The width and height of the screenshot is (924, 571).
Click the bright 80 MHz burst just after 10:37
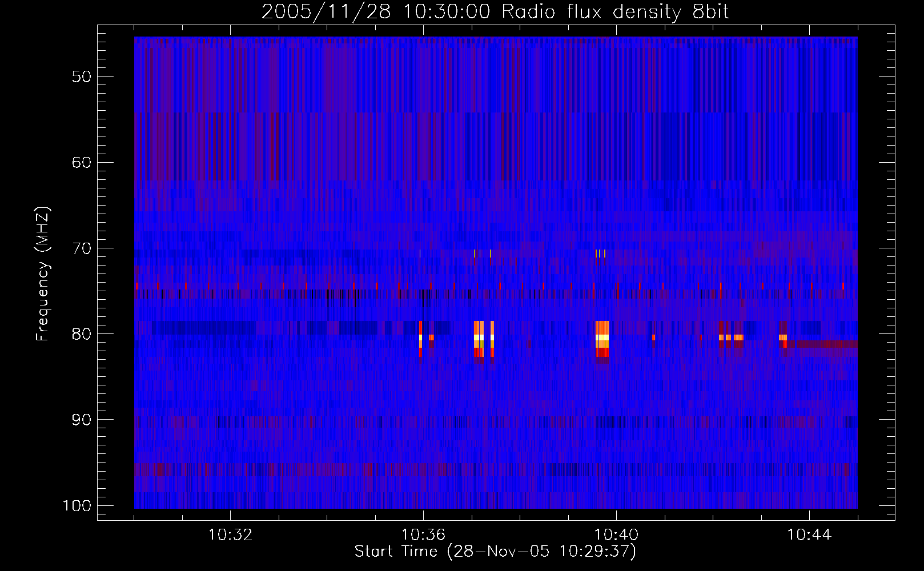[x=479, y=342]
